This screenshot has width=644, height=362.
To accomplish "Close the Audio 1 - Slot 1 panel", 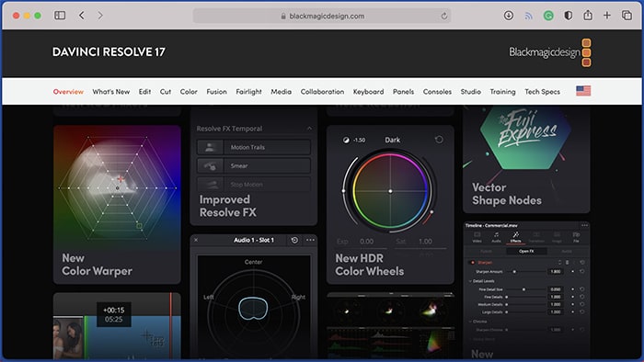I will coord(196,240).
